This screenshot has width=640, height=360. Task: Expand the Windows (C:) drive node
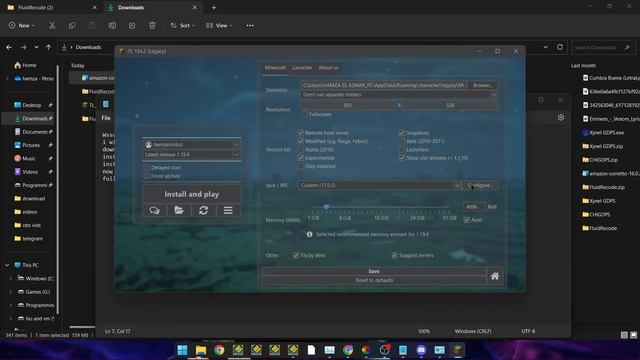[11, 278]
